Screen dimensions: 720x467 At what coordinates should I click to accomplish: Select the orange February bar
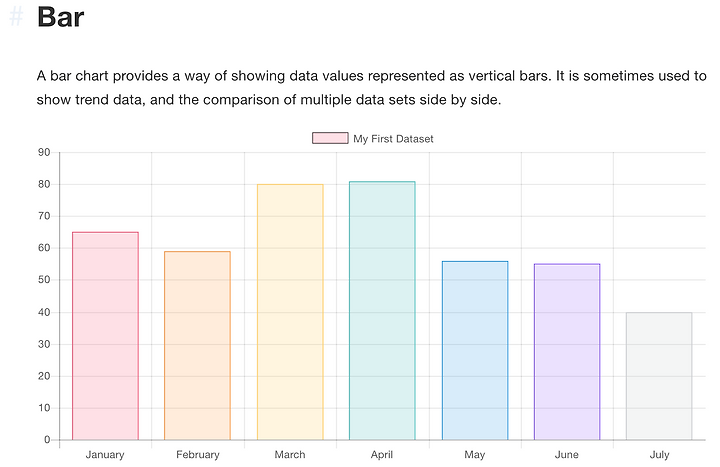pos(197,345)
